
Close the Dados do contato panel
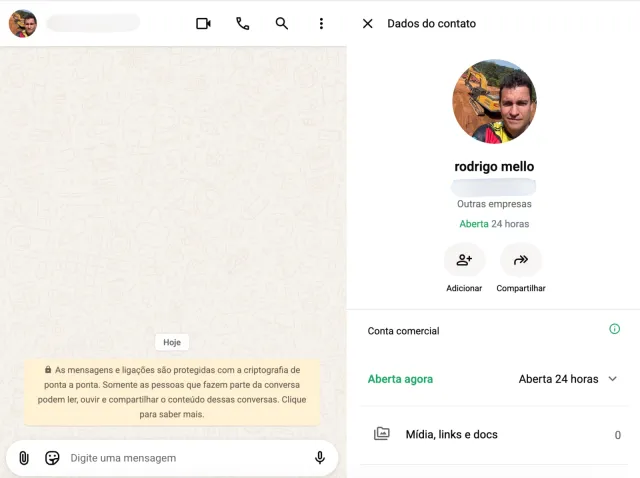coord(367,24)
